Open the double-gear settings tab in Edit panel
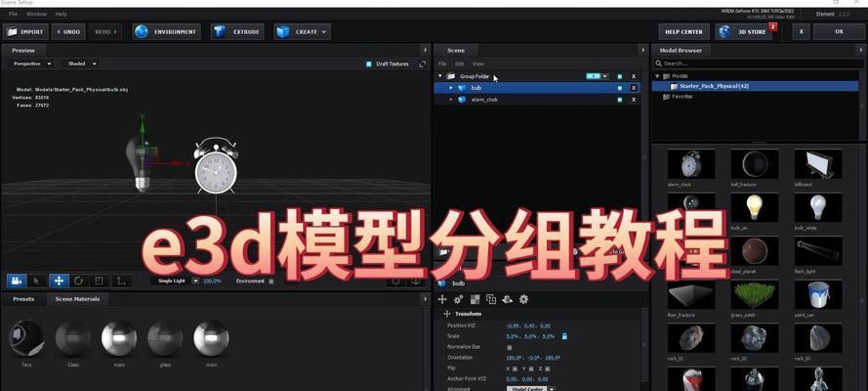Screen dimensions: 868x391 458,300
